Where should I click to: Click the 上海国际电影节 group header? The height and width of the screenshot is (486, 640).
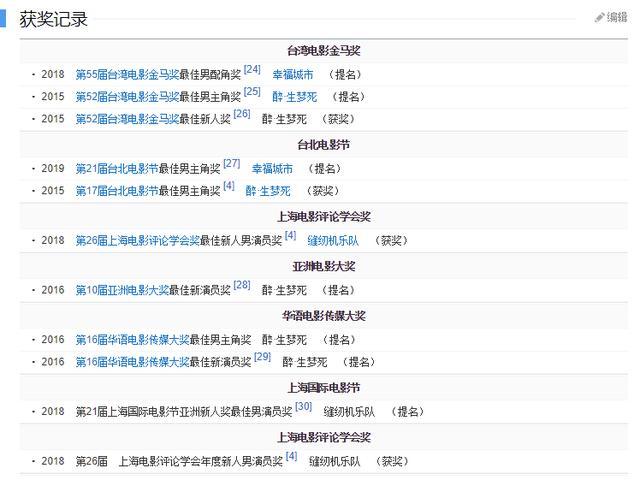click(324, 387)
